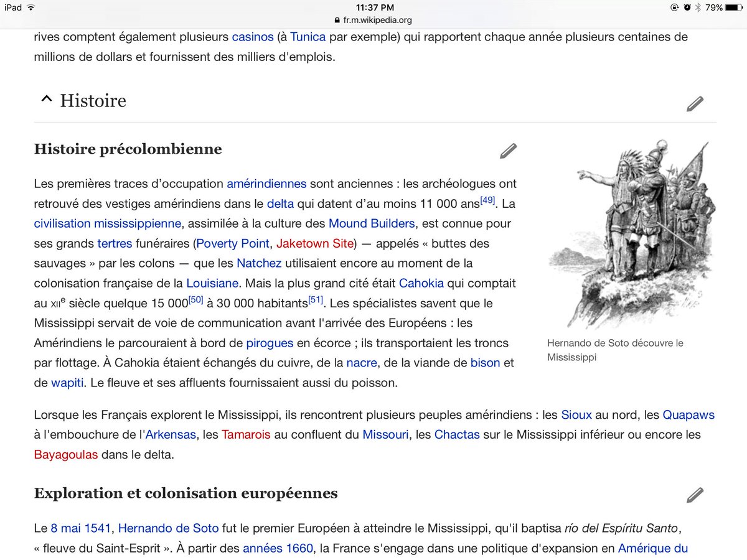This screenshot has height=560, width=747.
Task: Open the Cahokia link
Action: (421, 283)
